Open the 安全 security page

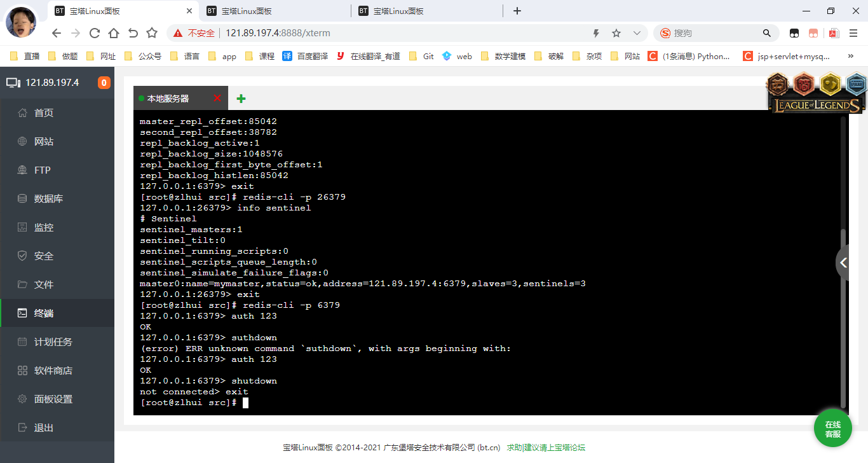coord(43,256)
